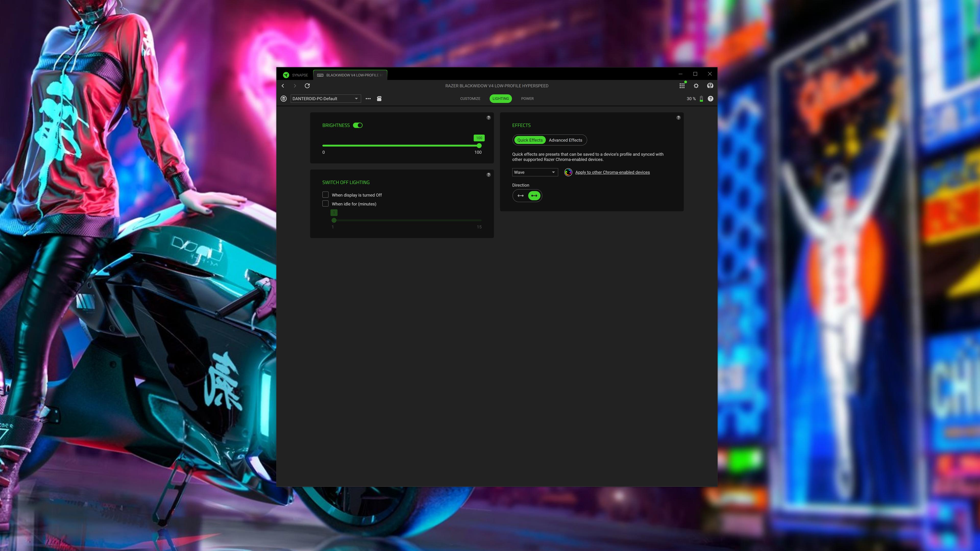Open the Wave effect dropdown
Viewport: 980px width, 551px height.
pos(535,172)
